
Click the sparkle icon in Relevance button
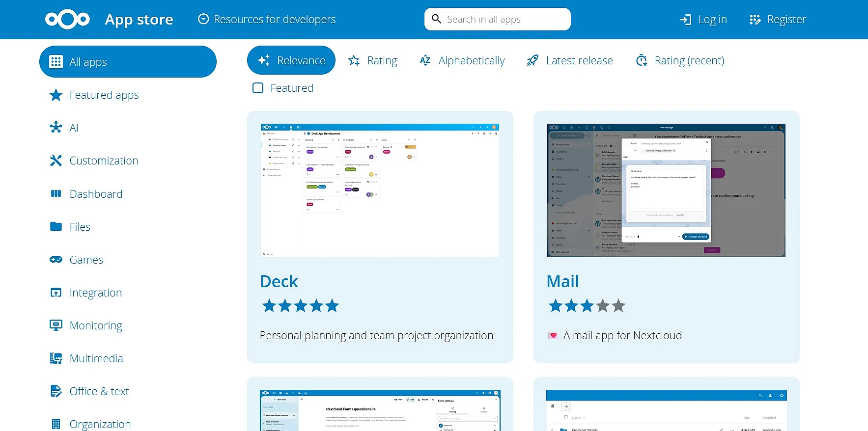[x=264, y=60]
